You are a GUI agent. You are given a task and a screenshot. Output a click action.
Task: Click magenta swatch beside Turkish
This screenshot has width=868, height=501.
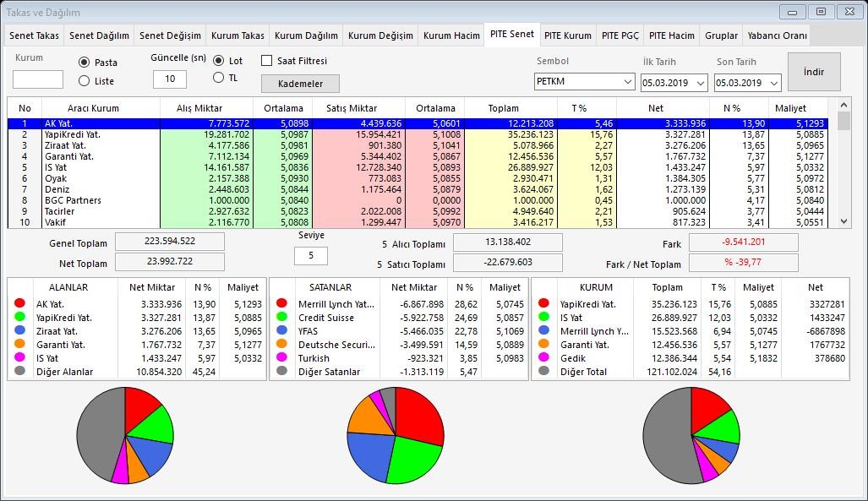click(x=281, y=357)
